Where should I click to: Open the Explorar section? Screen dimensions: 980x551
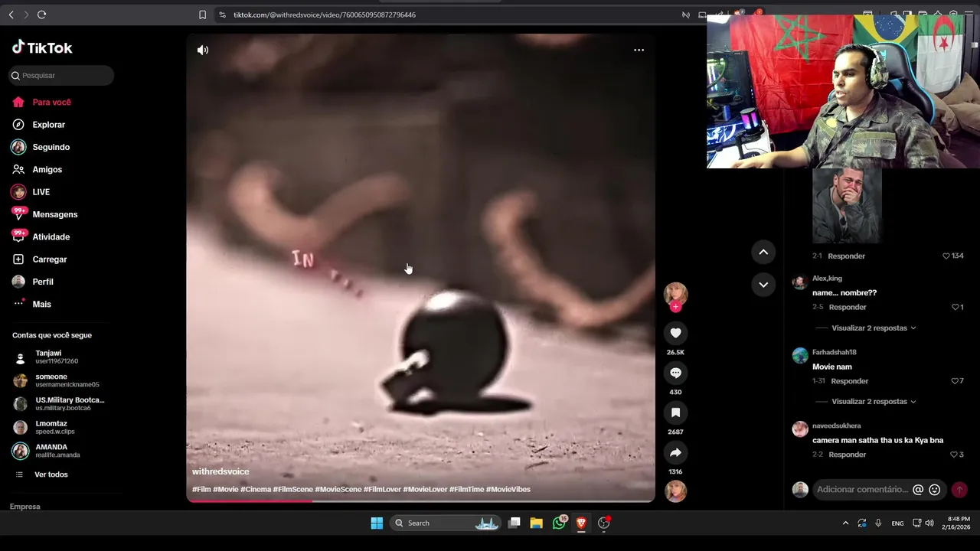click(48, 125)
